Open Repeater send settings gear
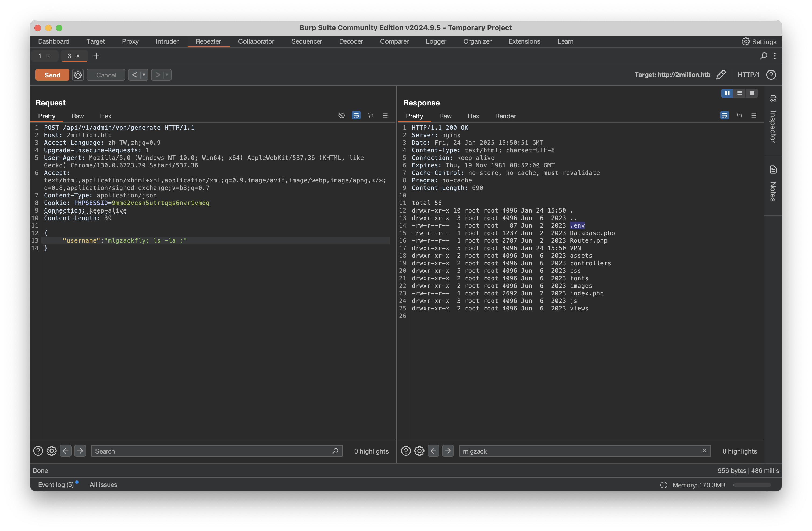The width and height of the screenshot is (812, 531). pos(78,75)
